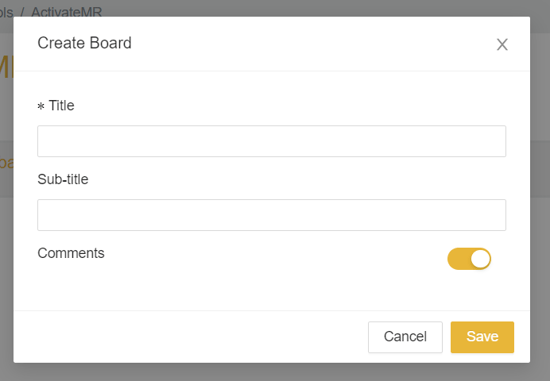550x381 pixels.
Task: Turn off the Comments switch
Action: coord(469,259)
